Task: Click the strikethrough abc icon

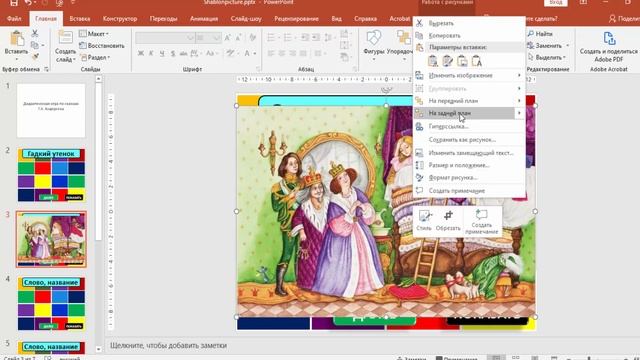Action: coord(183,53)
